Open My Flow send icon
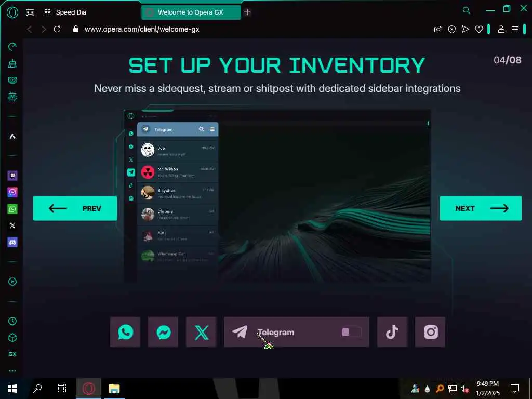Screen dimensions: 532x399 click(x=465, y=30)
